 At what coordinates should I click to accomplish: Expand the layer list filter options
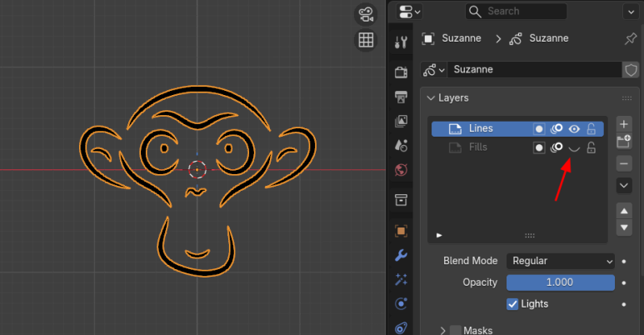(x=439, y=236)
